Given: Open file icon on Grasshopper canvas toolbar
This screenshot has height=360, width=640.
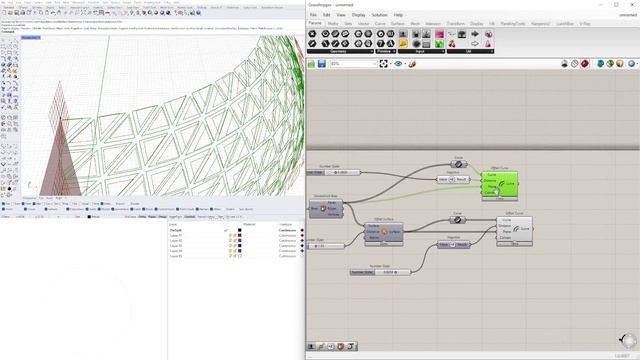Looking at the screenshot, I should pos(311,64).
